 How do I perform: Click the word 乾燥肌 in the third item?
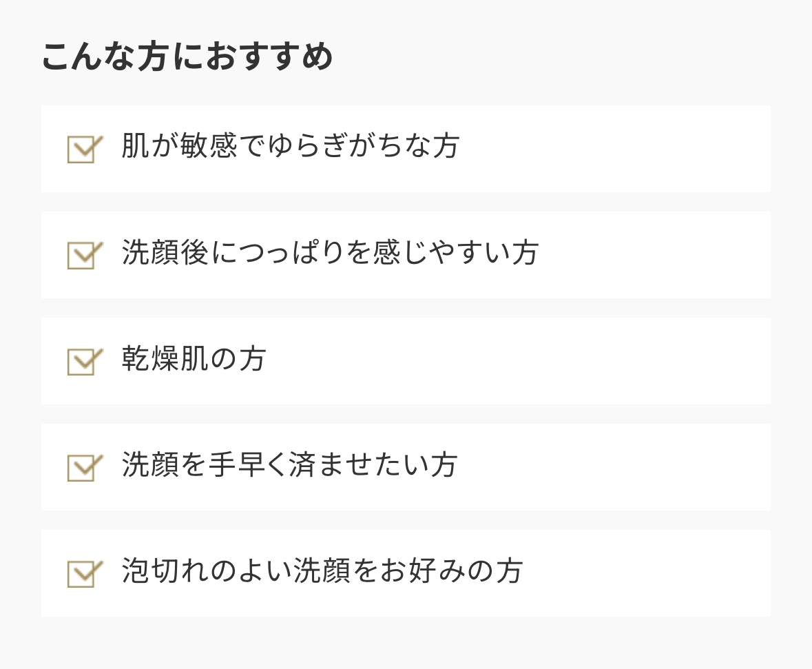[x=165, y=359]
